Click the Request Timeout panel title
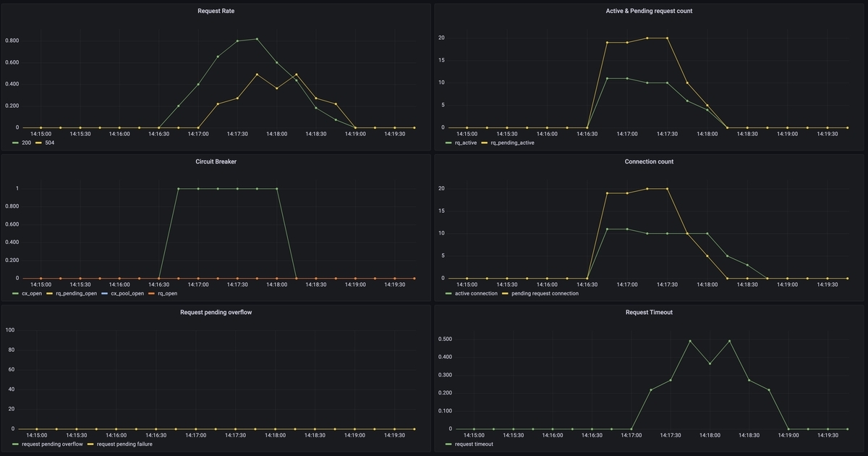 649,312
